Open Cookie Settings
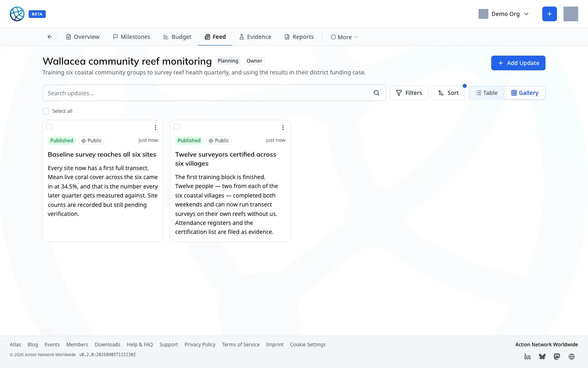 point(308,345)
